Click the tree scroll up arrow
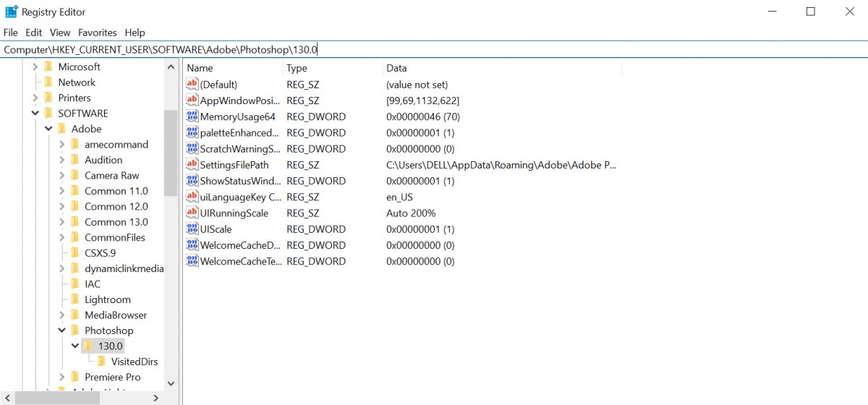This screenshot has height=405, width=868. (x=171, y=67)
